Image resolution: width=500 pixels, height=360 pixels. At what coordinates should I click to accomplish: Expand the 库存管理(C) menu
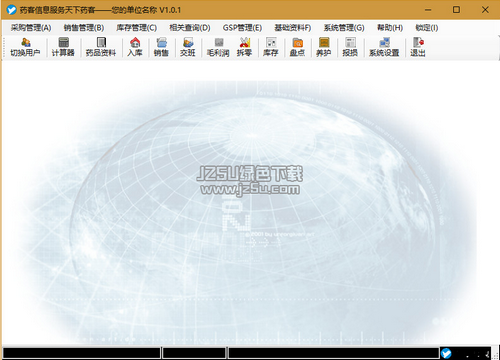136,28
